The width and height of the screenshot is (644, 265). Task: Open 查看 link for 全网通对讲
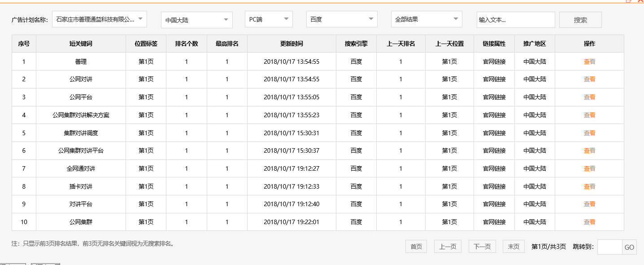click(589, 168)
